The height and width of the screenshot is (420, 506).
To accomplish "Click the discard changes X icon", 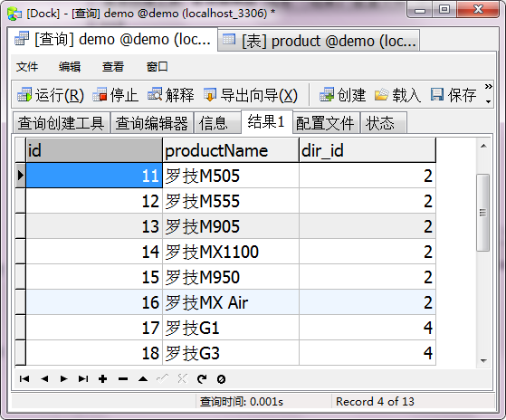I will (182, 378).
